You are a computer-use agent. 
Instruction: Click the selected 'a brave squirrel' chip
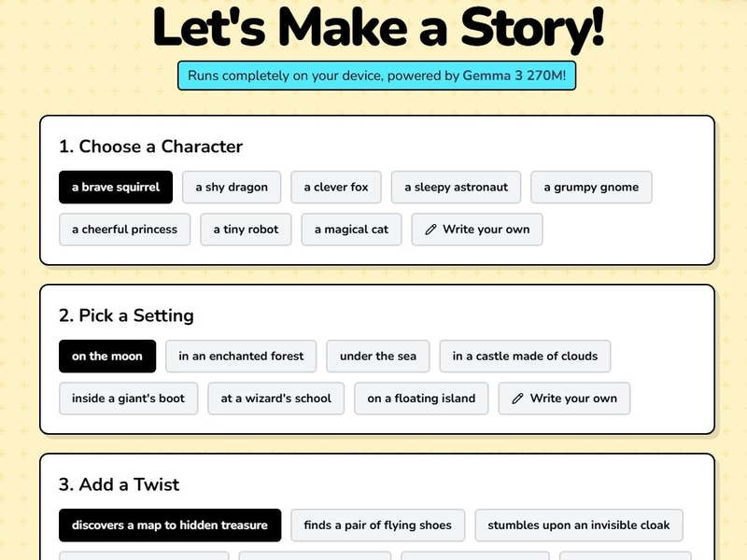click(x=115, y=187)
